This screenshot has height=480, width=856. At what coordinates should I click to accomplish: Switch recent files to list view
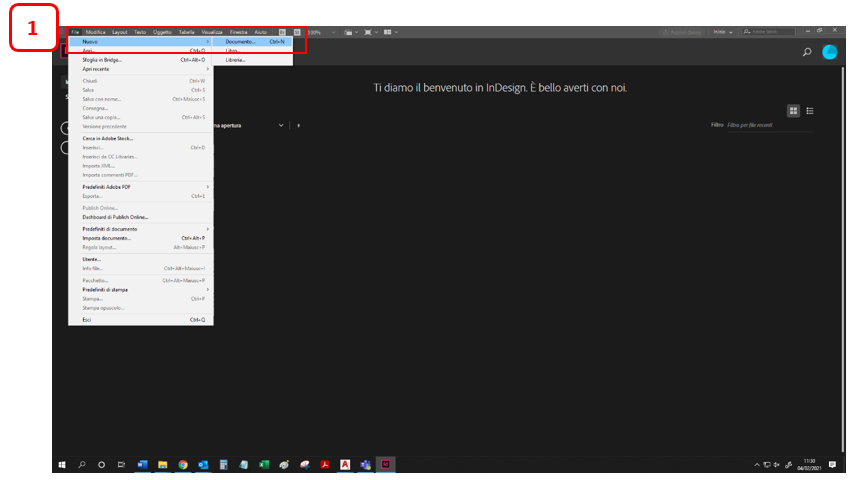(810, 111)
